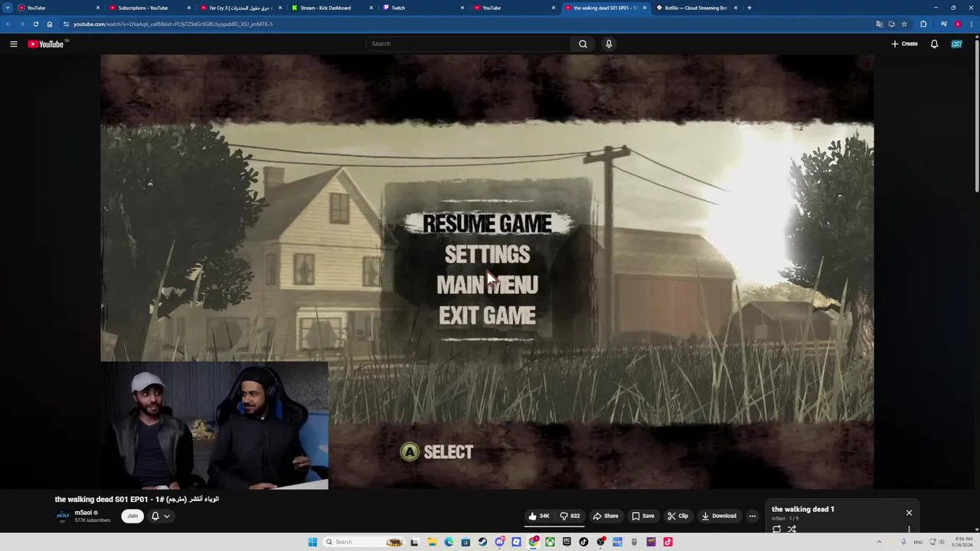Open the account avatar menu
The height and width of the screenshot is (551, 980).
coord(956,44)
